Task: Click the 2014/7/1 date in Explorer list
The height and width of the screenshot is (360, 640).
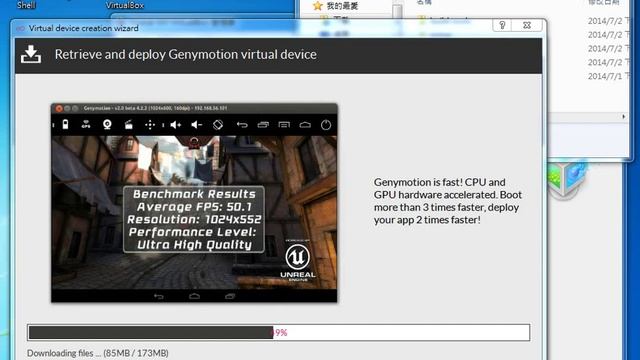Action: click(x=605, y=76)
